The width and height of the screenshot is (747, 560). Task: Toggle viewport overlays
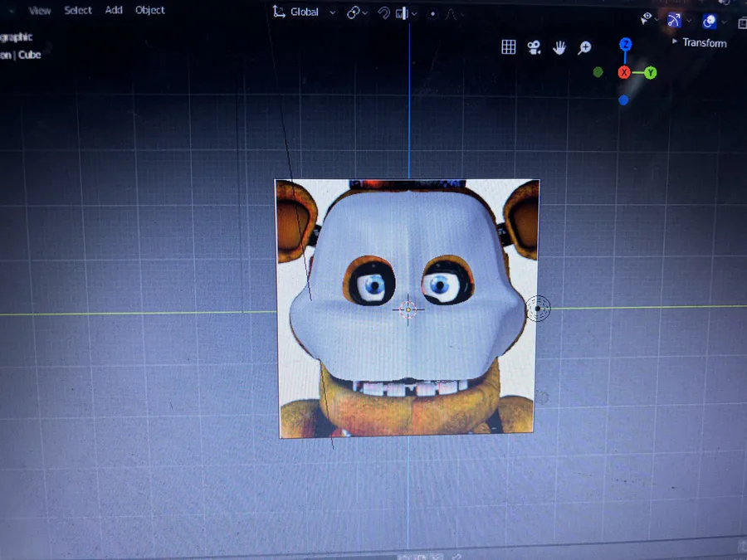click(x=710, y=21)
